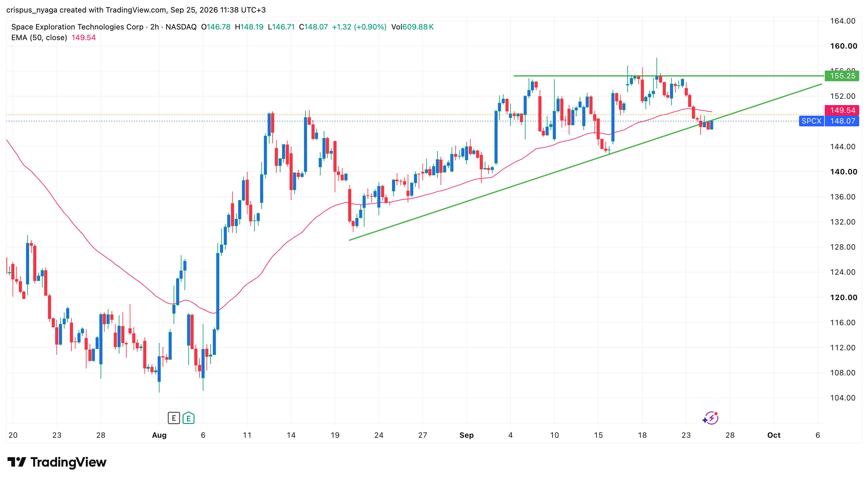Select the pink 149.54 price axis tag
The image size is (868, 481).
842,110
